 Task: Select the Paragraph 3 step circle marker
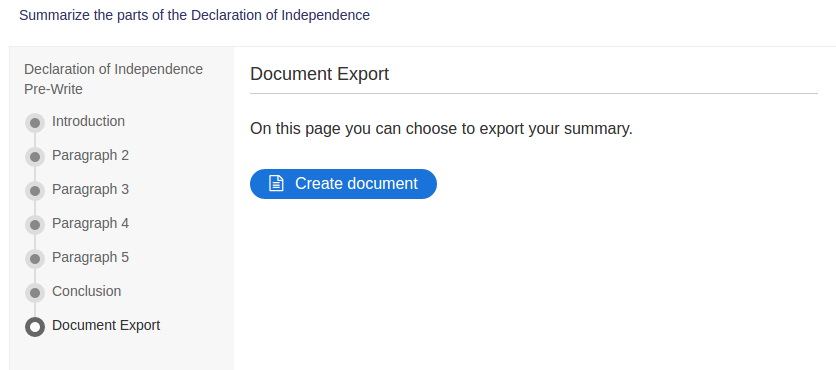35,191
